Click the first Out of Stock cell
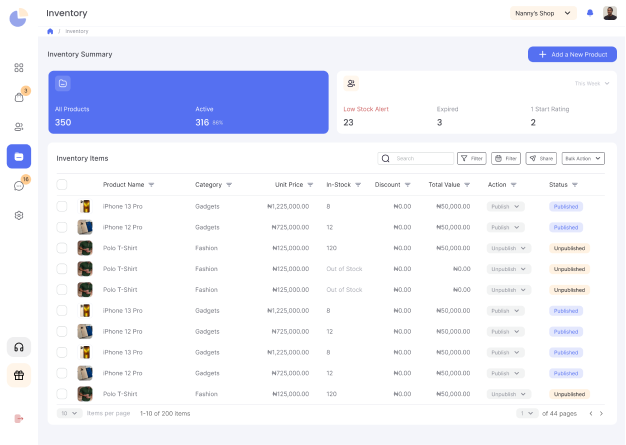626x445 pixels. pos(344,269)
